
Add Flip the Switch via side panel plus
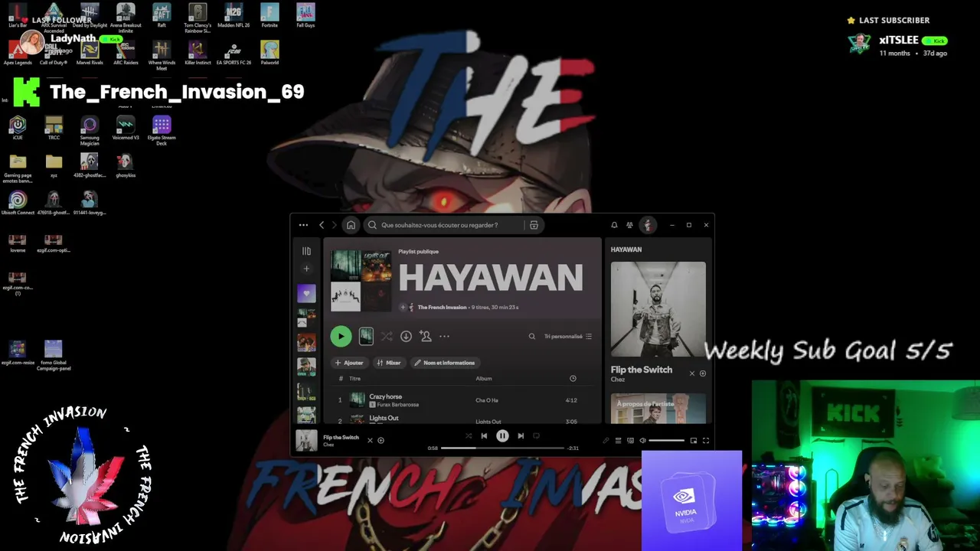tap(703, 373)
